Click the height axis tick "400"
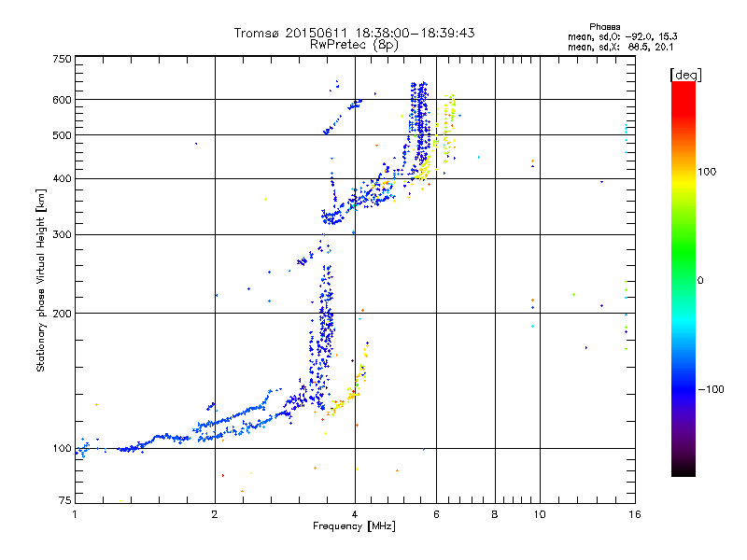Screen dimensions: 747x560 [62, 178]
